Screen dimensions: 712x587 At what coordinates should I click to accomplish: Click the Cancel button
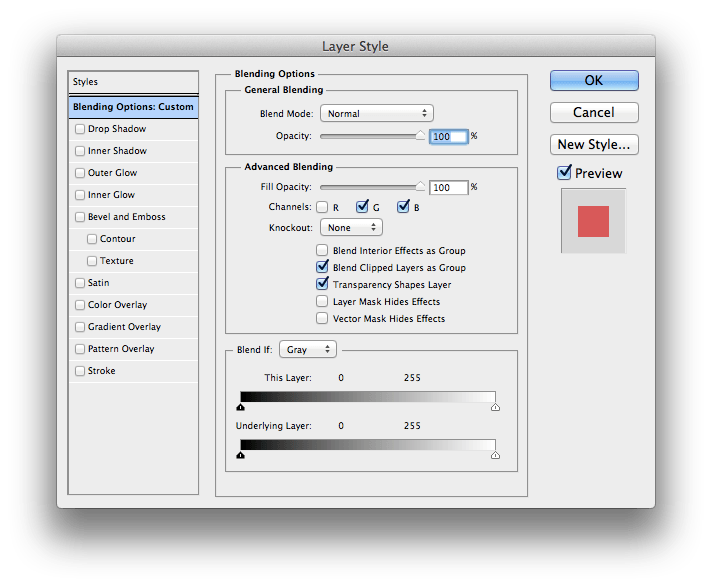pyautogui.click(x=594, y=112)
